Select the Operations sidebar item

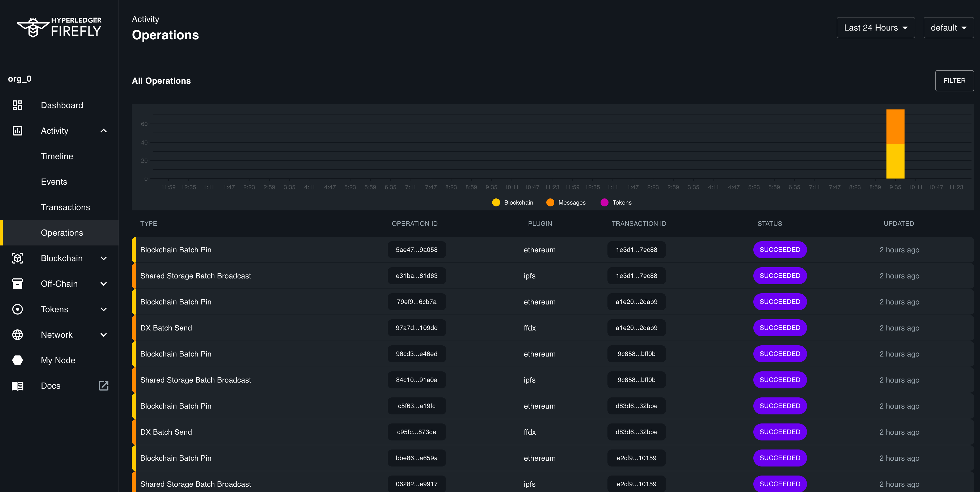point(59,233)
